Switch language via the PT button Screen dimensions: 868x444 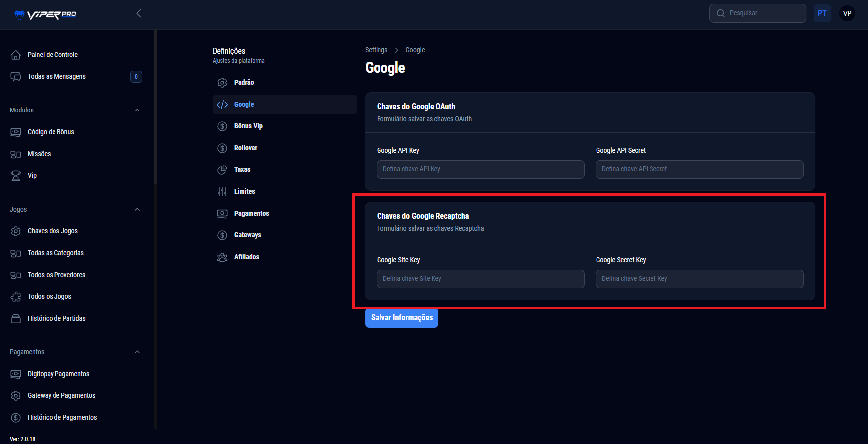point(822,13)
